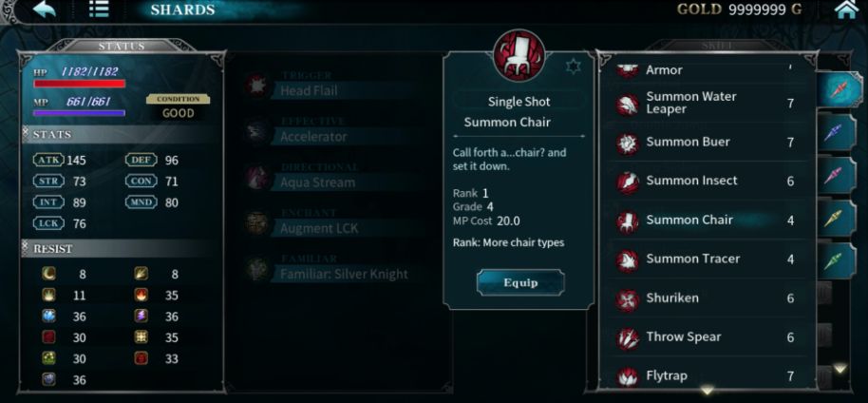Click the Shuriken shard icon

[x=627, y=299]
